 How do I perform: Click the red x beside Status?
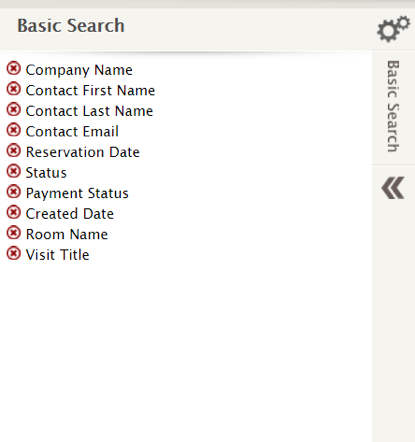(14, 171)
